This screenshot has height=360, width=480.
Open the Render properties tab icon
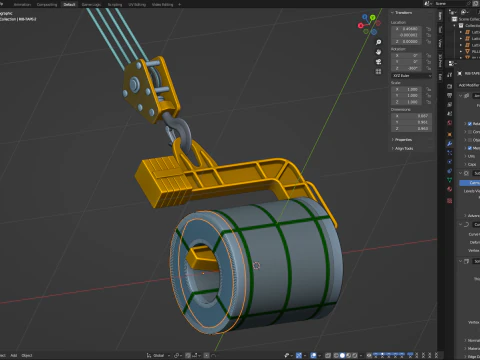(x=450, y=86)
